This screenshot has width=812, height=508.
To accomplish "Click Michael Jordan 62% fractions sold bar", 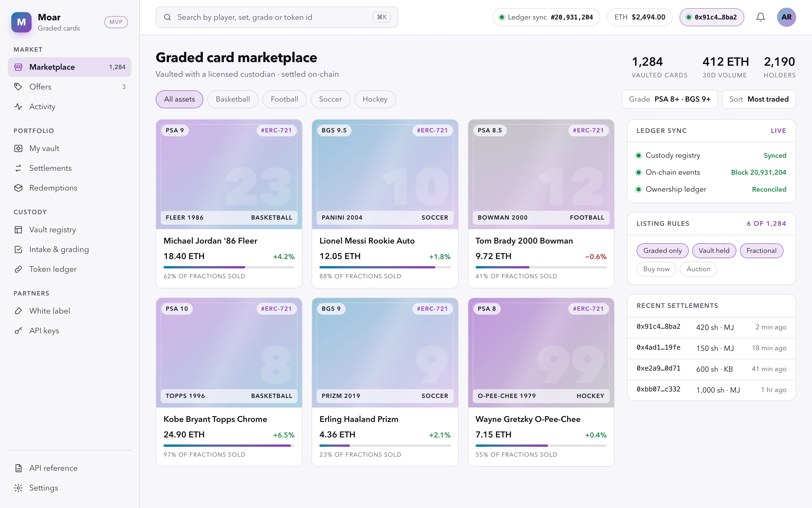I will (x=229, y=268).
